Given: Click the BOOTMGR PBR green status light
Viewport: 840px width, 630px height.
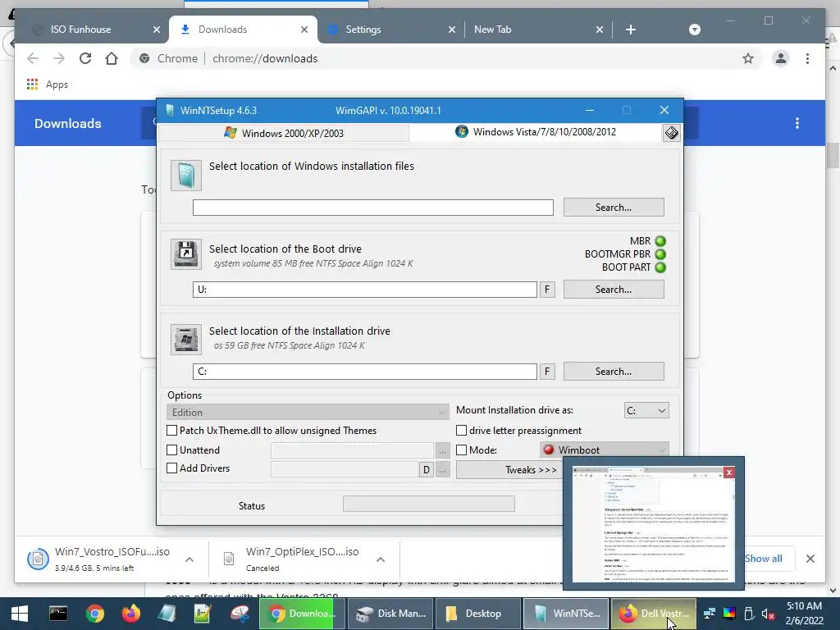Looking at the screenshot, I should pos(660,254).
